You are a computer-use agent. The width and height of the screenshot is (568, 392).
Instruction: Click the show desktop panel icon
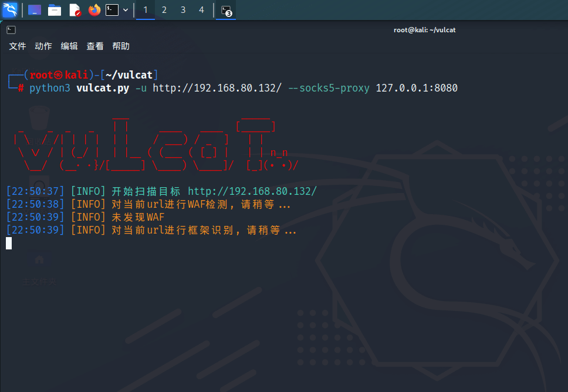pyautogui.click(x=35, y=10)
